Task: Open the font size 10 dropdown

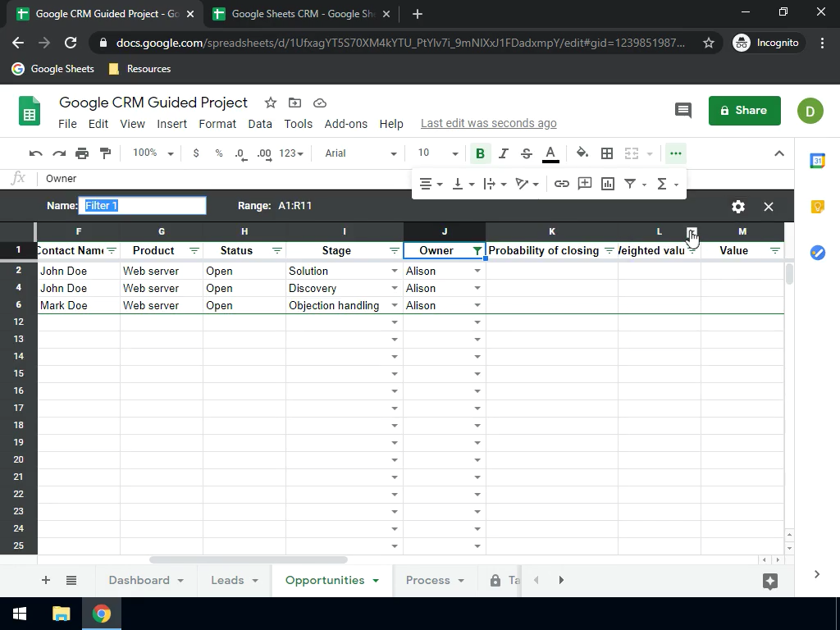Action: pyautogui.click(x=438, y=153)
